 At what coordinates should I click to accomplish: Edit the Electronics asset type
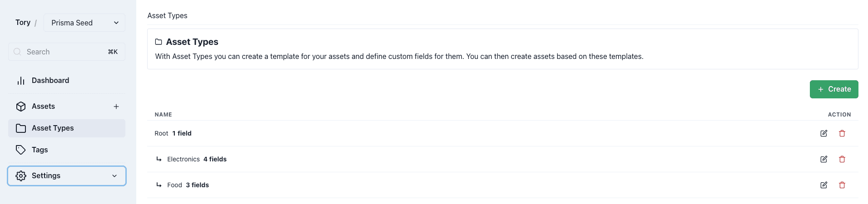coord(823,159)
